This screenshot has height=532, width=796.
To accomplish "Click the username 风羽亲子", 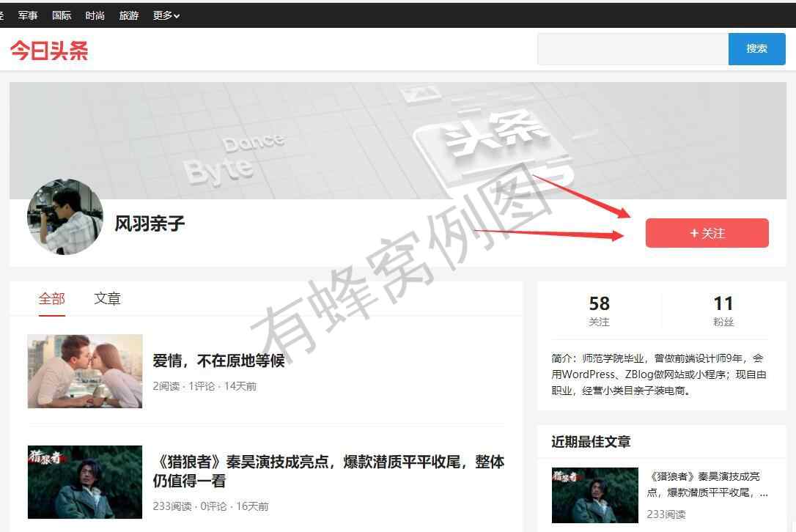I will point(150,223).
